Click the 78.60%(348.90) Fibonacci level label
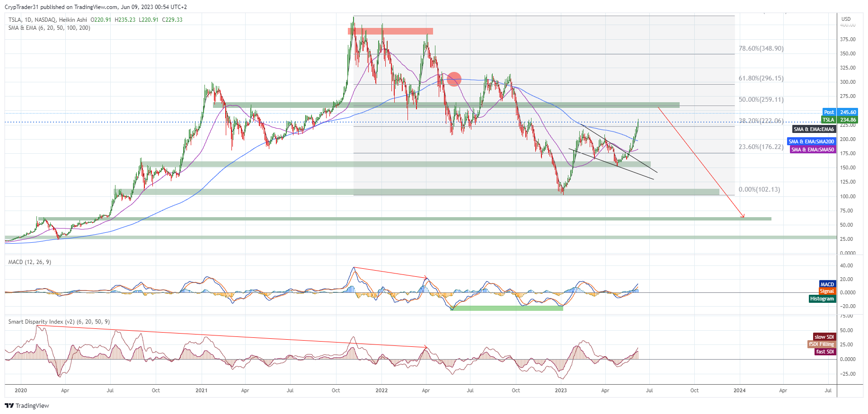The image size is (868, 414). tap(761, 48)
